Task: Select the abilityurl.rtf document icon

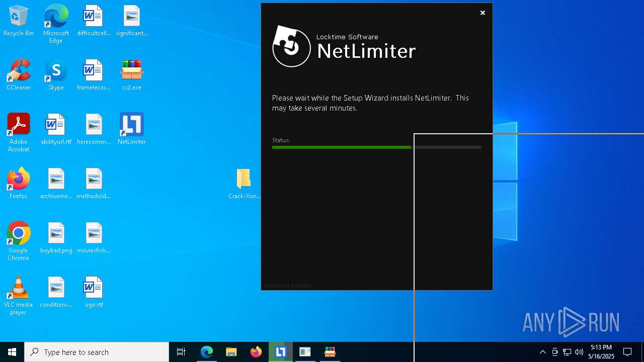Action: tap(56, 130)
